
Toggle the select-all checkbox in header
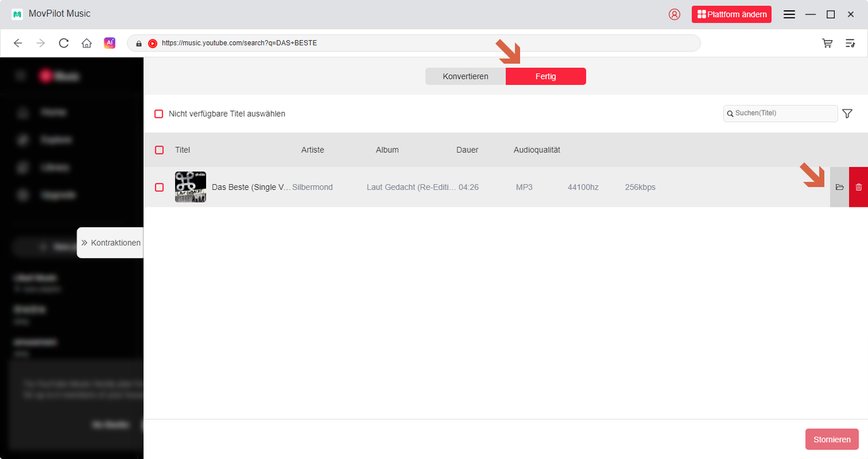click(x=159, y=150)
